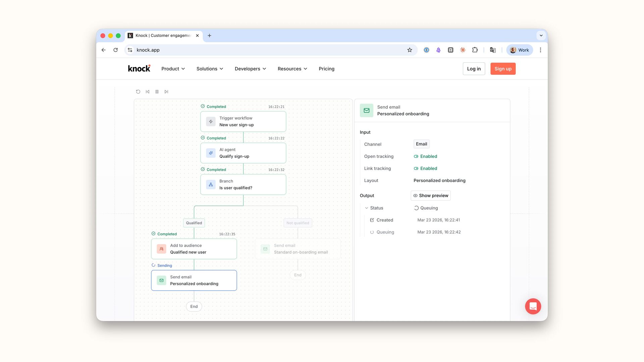Open the Product dropdown menu

pos(173,69)
